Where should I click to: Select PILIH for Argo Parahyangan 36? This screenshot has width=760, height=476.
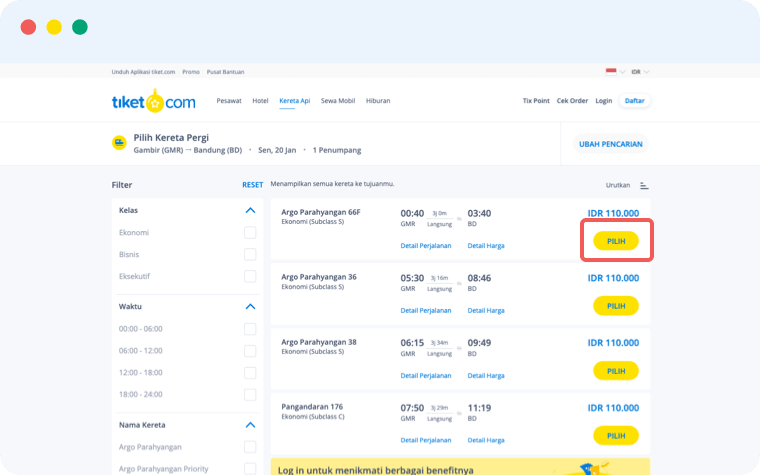coord(616,306)
